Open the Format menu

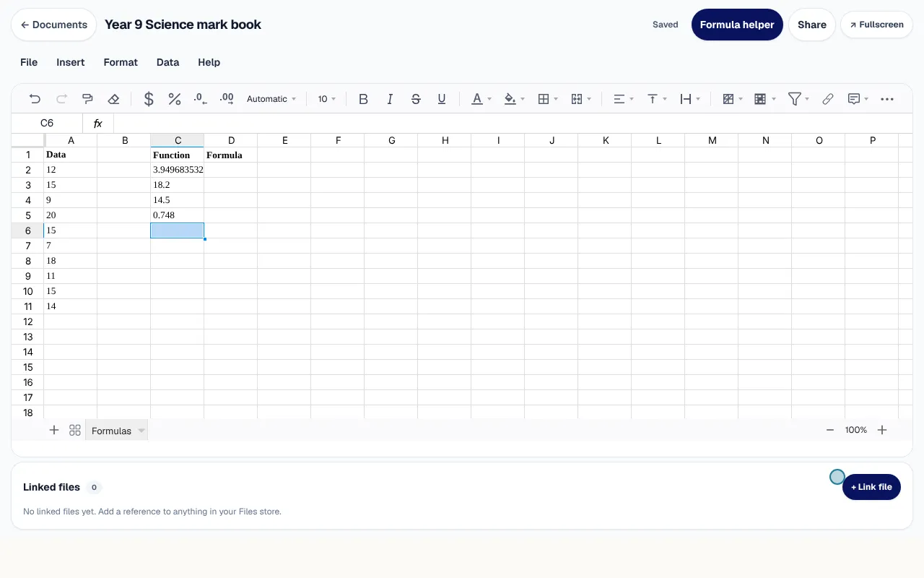coord(121,62)
